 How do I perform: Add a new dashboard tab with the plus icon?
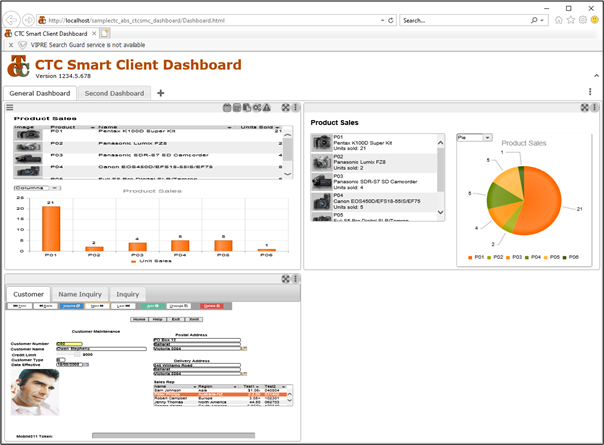(161, 93)
